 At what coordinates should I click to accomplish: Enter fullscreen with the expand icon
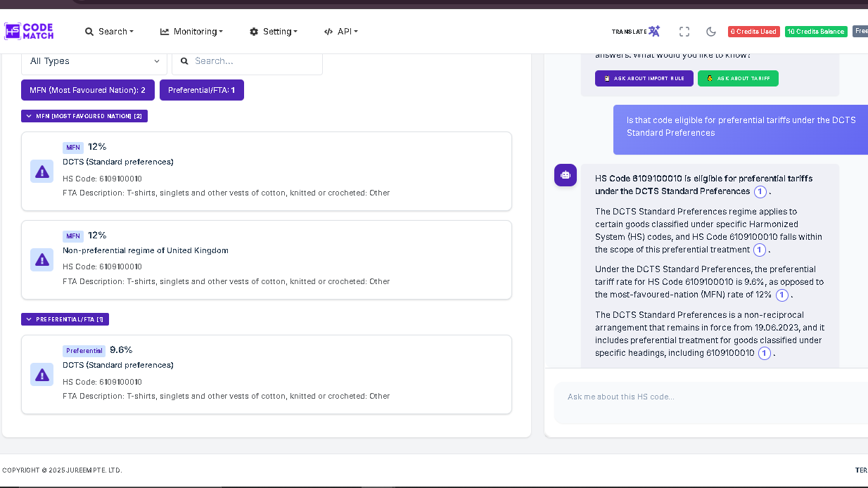click(x=684, y=32)
